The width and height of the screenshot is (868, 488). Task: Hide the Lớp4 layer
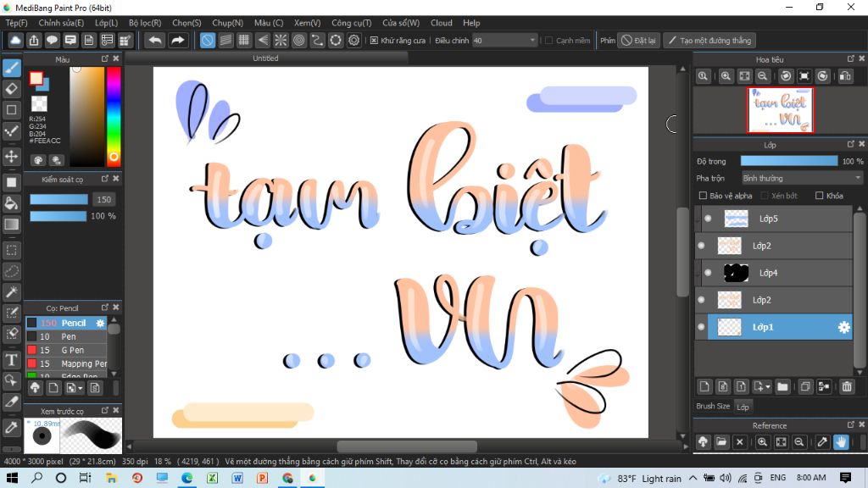tap(708, 273)
